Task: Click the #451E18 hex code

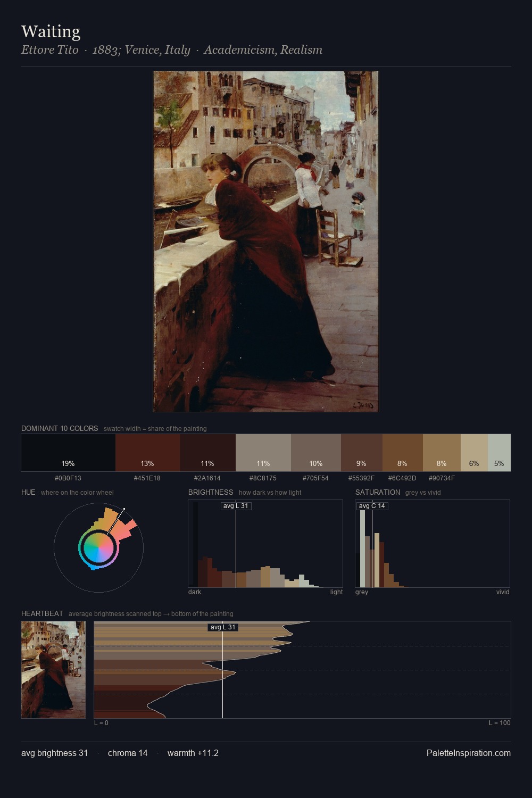Action: pos(147,478)
